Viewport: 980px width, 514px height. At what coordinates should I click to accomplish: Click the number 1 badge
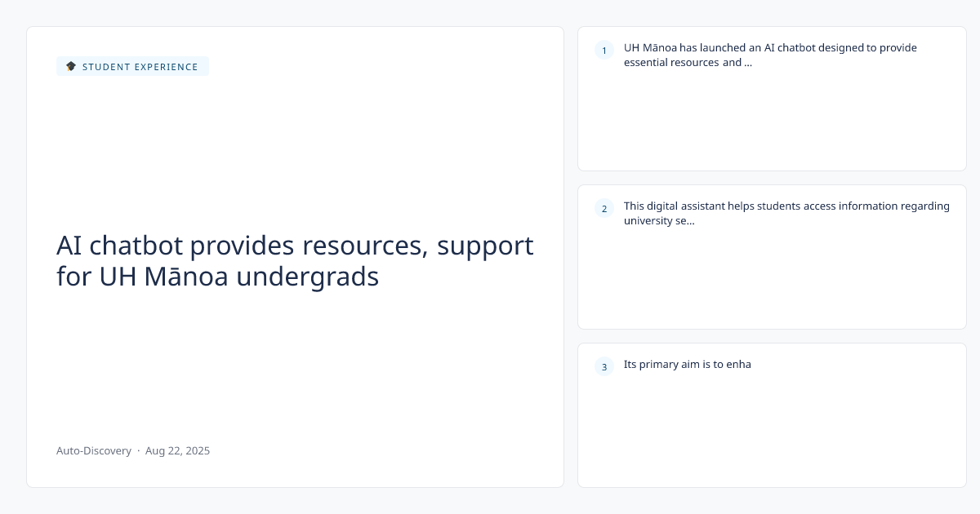[604, 51]
